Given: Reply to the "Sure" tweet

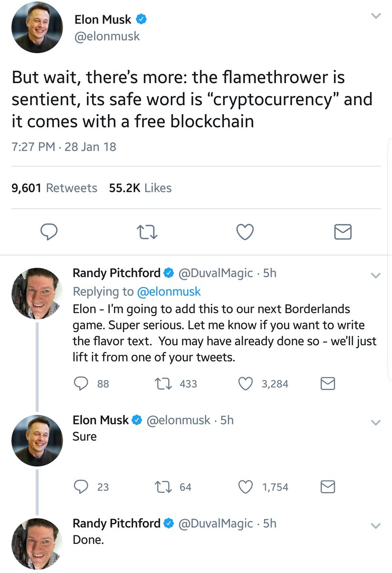Looking at the screenshot, I should 82,487.
